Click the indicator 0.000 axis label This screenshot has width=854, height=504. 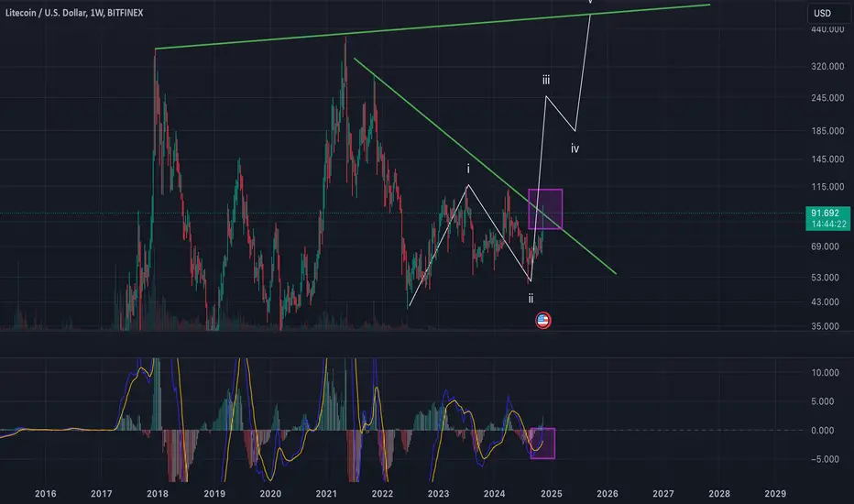[x=823, y=431]
